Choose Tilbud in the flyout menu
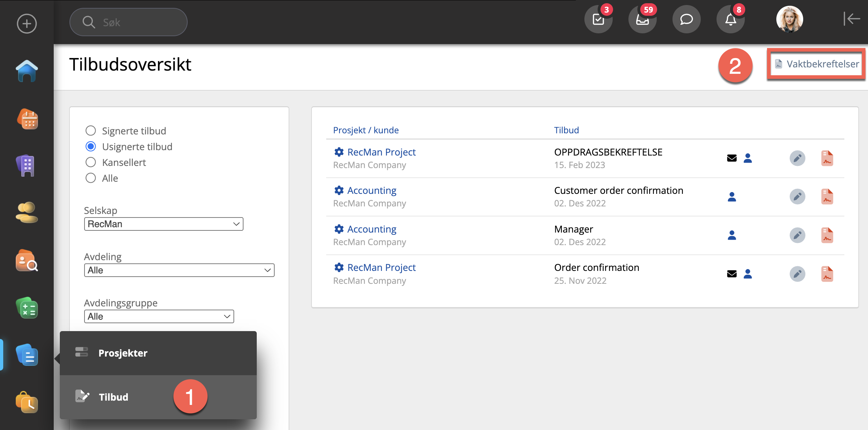 click(113, 397)
